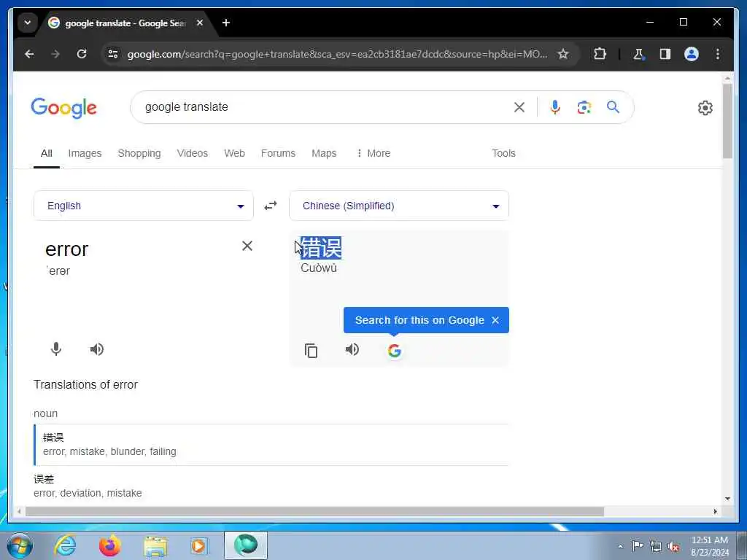Launch Firefox from taskbar
Viewport: 747px width, 560px height.
pyautogui.click(x=109, y=545)
